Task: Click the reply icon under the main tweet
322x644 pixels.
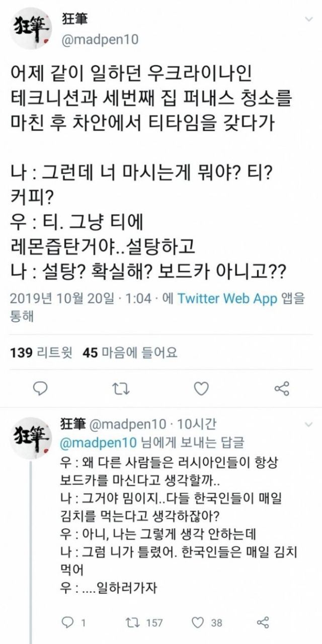Action: click(x=43, y=388)
